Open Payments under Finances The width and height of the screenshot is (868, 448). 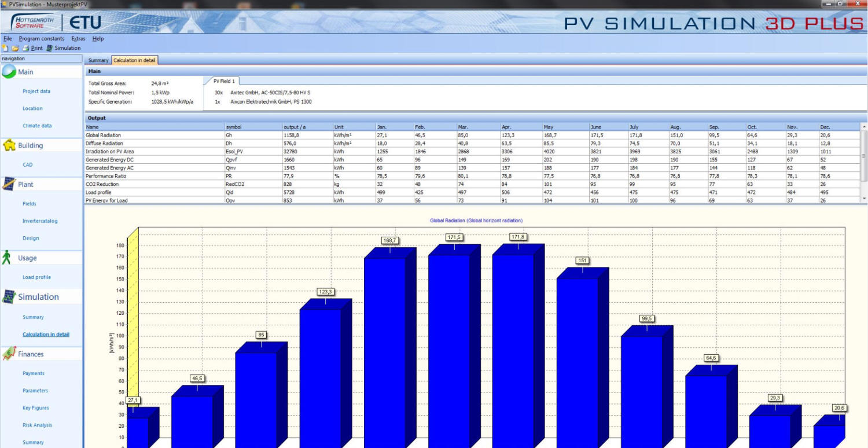pyautogui.click(x=34, y=373)
